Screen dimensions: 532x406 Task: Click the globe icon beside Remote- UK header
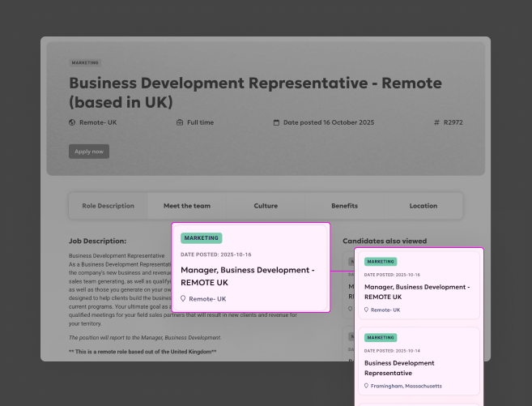click(x=72, y=122)
